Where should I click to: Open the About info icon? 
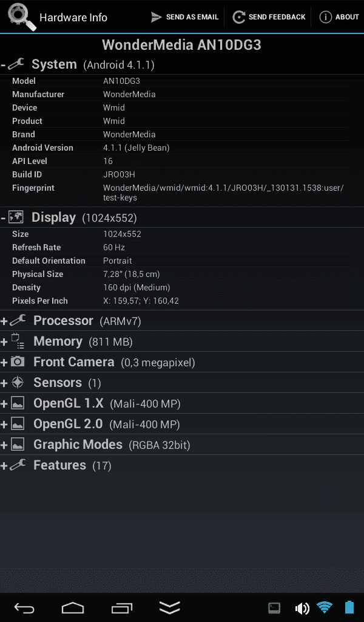pyautogui.click(x=325, y=17)
